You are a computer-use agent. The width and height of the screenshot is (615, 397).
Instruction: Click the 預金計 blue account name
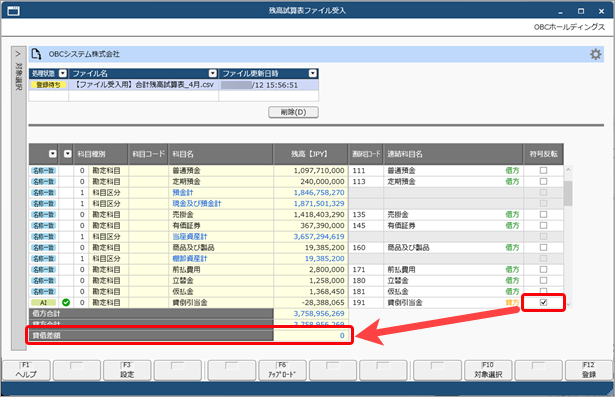(183, 192)
